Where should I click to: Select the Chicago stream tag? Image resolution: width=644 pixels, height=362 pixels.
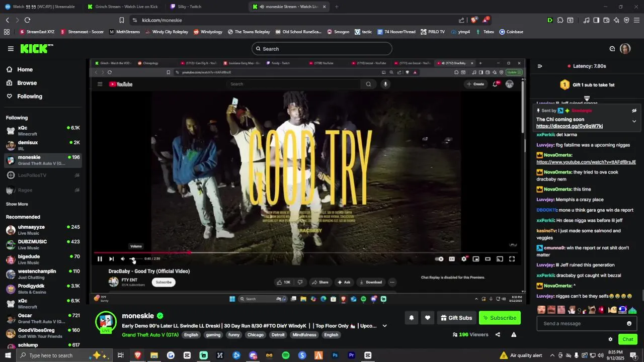coord(255,335)
